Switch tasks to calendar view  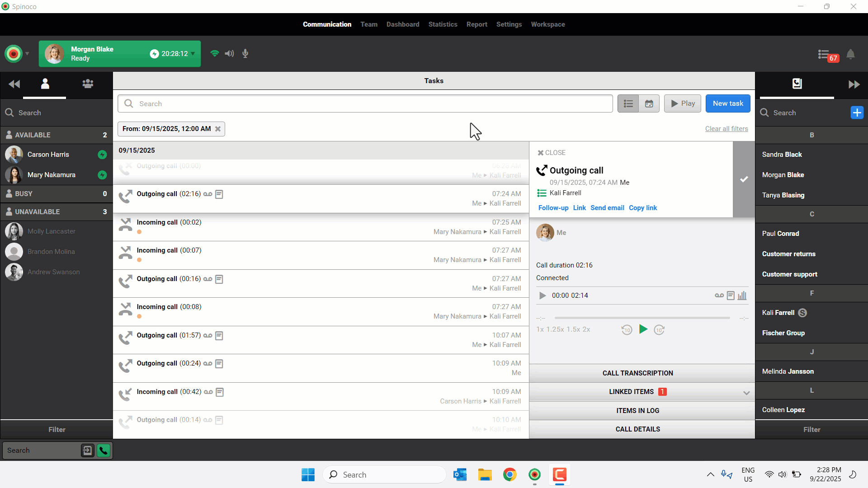(649, 103)
